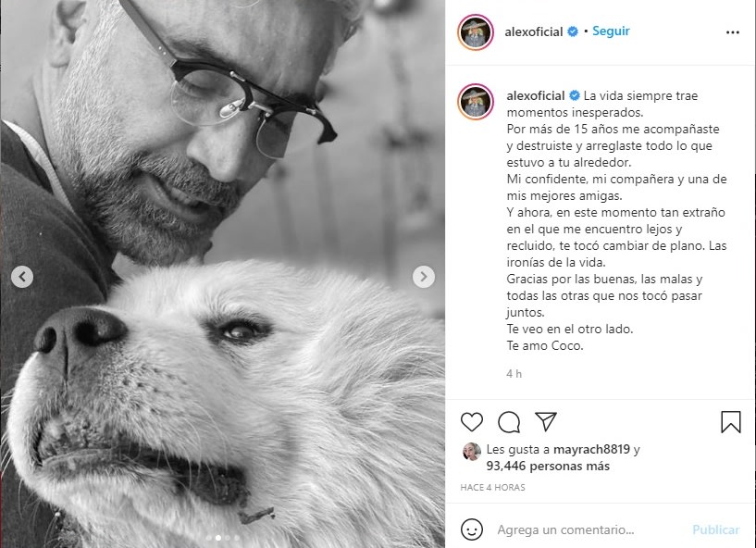Open the three-dot more options menu
Screen dimensions: 756x548
point(732,32)
